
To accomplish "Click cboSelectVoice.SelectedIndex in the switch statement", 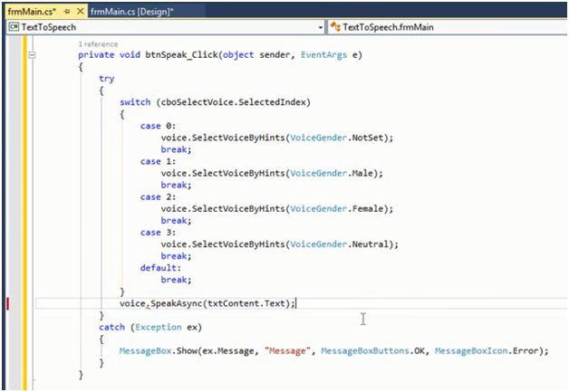I will click(x=234, y=102).
